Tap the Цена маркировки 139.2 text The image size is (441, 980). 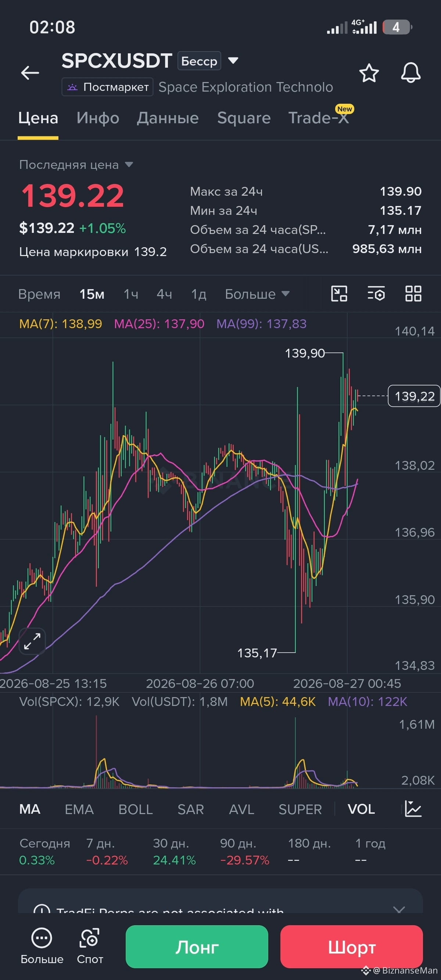(93, 252)
